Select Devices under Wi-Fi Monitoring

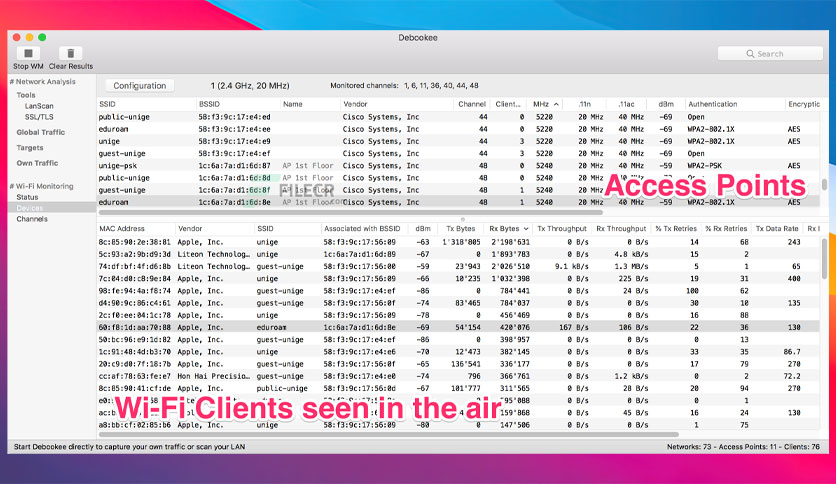coord(52,208)
